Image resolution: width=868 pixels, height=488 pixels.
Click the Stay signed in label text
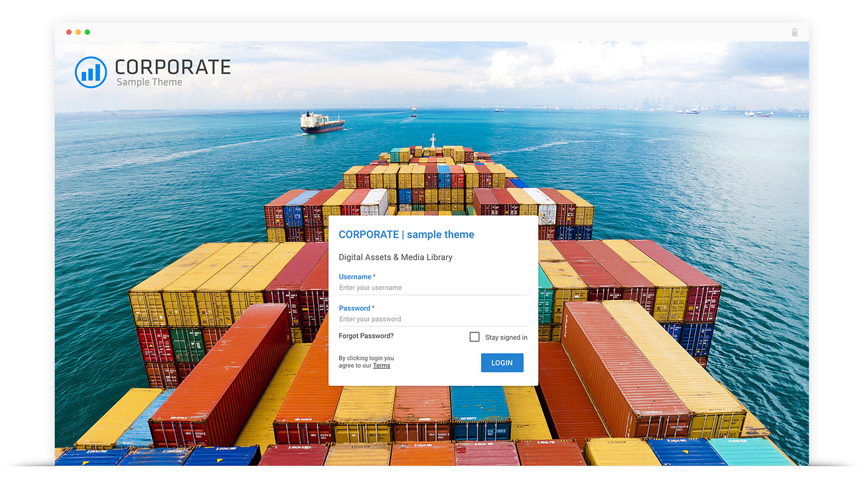tap(506, 337)
